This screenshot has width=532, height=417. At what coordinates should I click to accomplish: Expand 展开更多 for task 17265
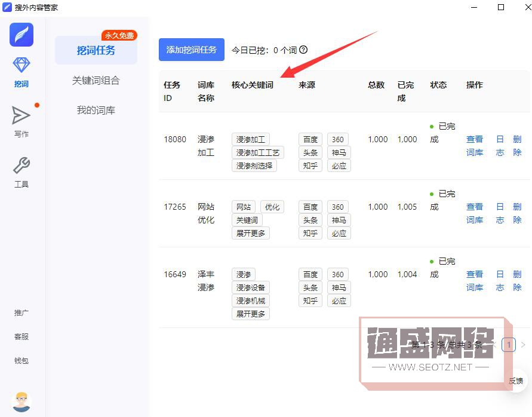click(251, 233)
